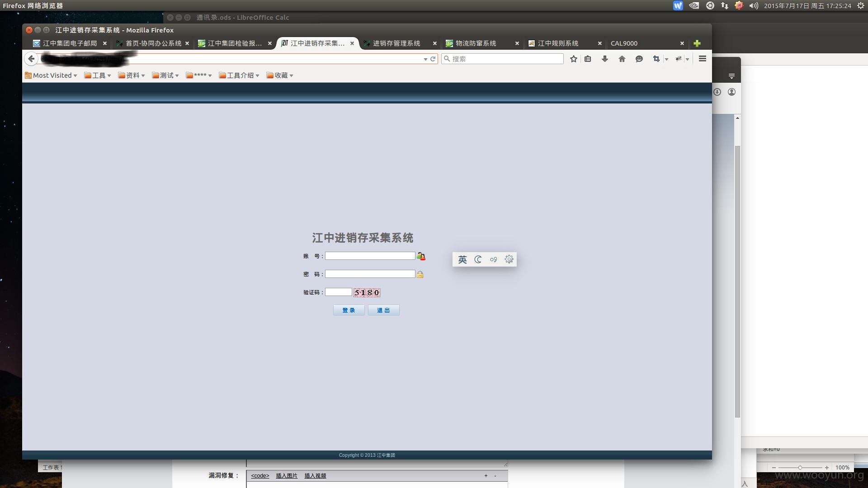Open input method settings gear
The height and width of the screenshot is (488, 868).
[509, 259]
